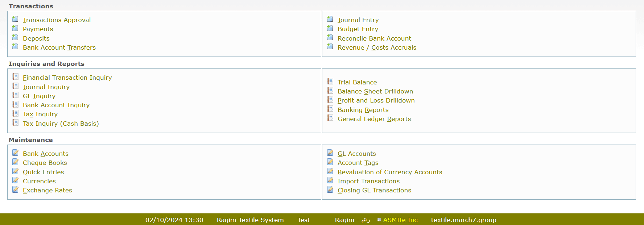Screen dimensions: 644x225
Task: Follow the ASMIte Inc footer link
Action: [400, 220]
